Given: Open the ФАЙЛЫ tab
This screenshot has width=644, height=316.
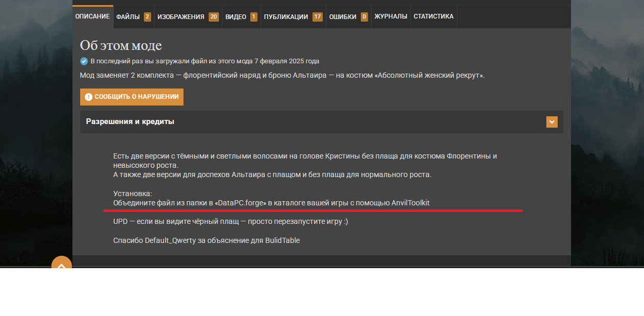Looking at the screenshot, I should click(x=128, y=17).
